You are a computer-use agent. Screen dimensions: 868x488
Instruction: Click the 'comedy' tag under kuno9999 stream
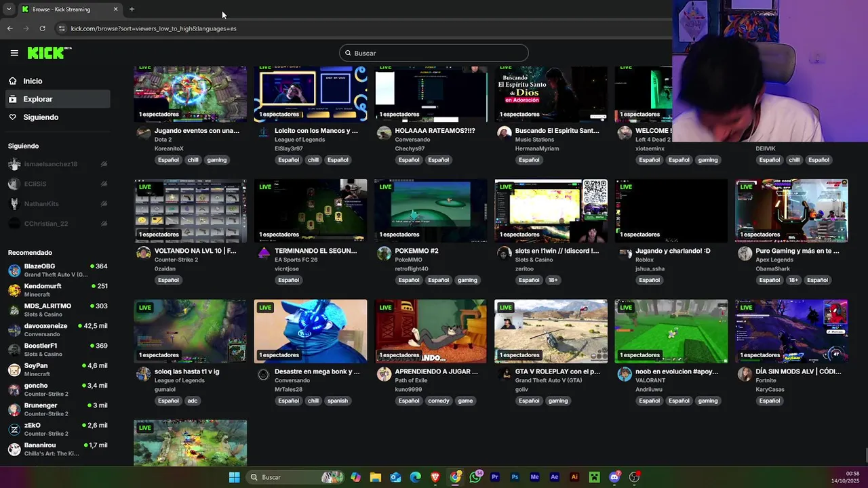439,401
